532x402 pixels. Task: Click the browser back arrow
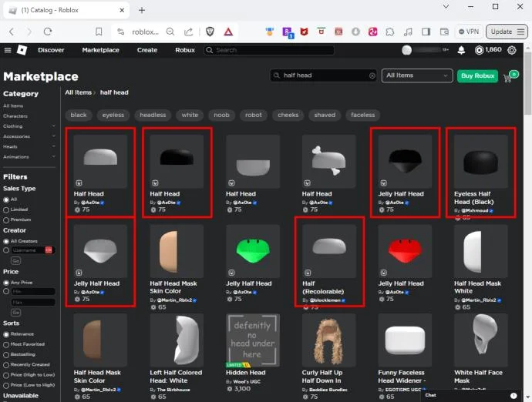pos(12,32)
